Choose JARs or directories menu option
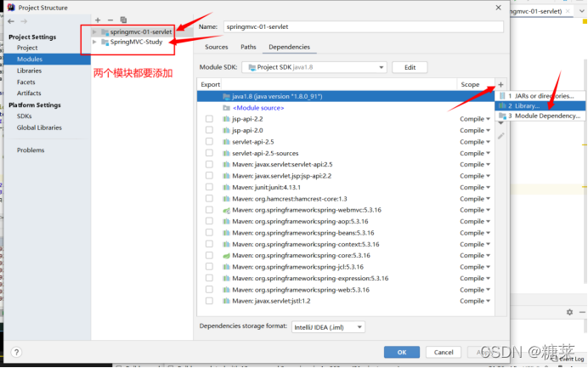588x368 pixels. pos(540,96)
